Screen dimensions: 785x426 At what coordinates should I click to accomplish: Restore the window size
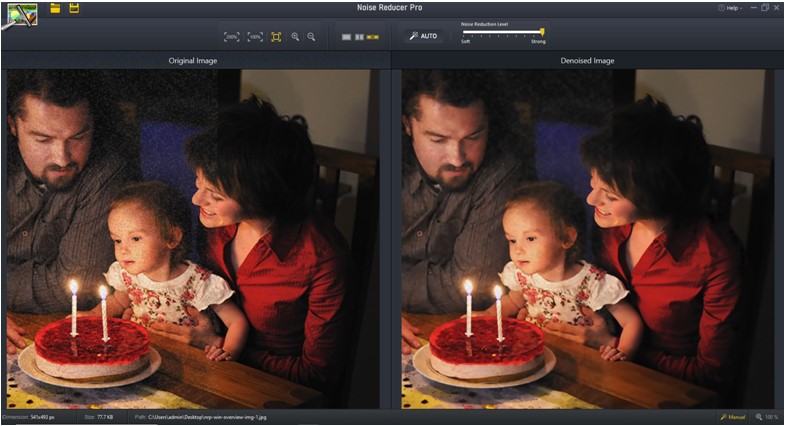click(x=765, y=8)
